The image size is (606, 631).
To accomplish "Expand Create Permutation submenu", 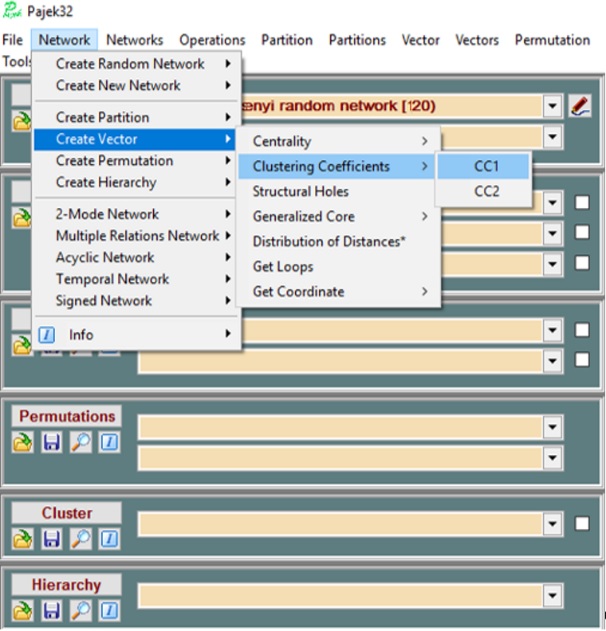I will point(136,161).
